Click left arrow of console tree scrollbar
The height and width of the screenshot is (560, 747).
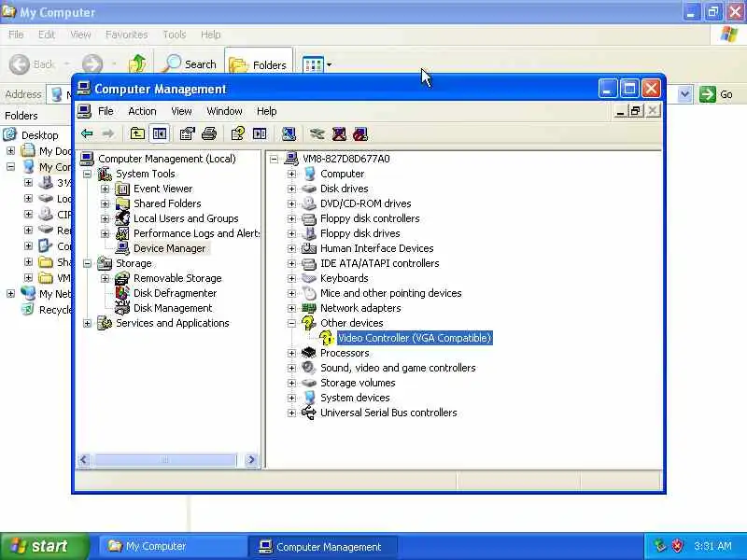[x=84, y=459]
